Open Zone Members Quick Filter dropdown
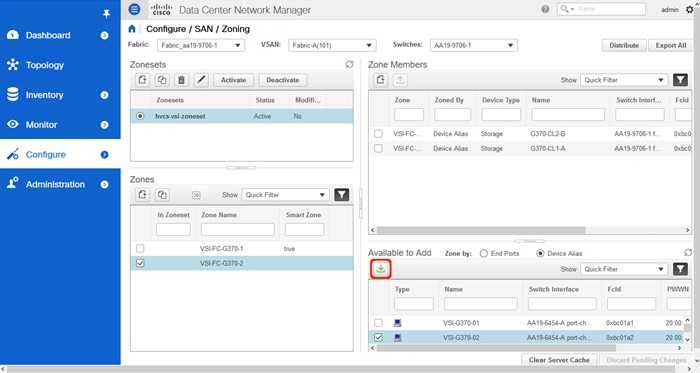This screenshot has width=700, height=373. (x=624, y=80)
